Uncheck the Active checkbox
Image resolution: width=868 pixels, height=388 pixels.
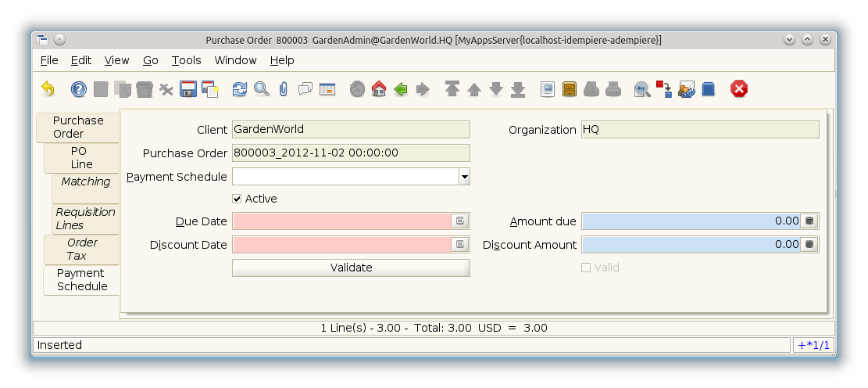238,199
